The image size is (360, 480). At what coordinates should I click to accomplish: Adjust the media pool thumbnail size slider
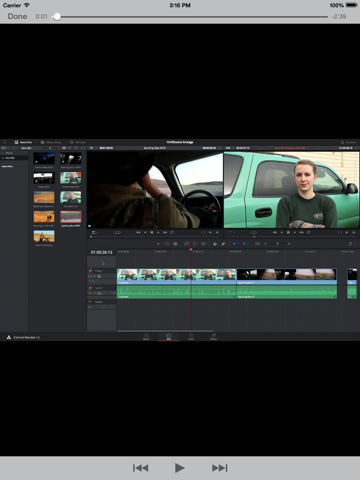coord(50,148)
